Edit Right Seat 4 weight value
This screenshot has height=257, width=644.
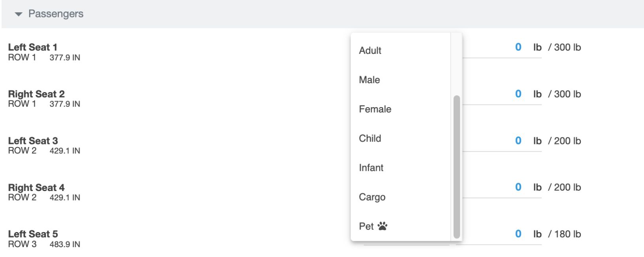pyautogui.click(x=518, y=187)
